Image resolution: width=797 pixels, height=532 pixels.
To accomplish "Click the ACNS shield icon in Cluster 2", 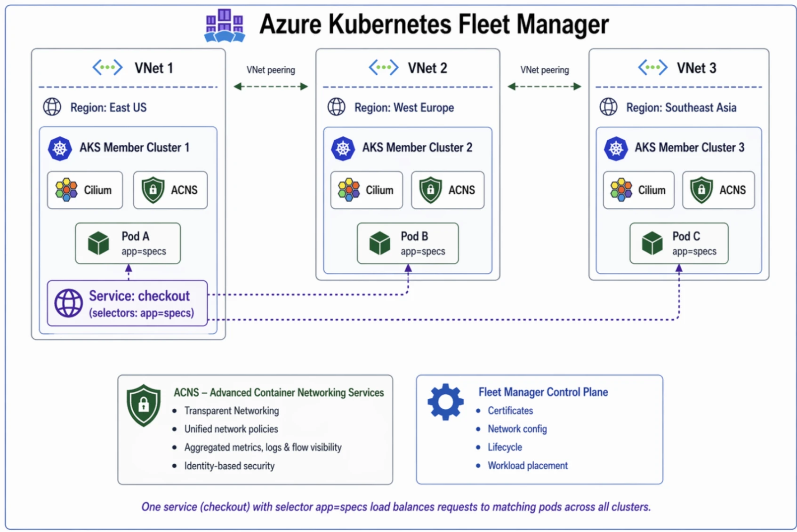I will tap(431, 190).
